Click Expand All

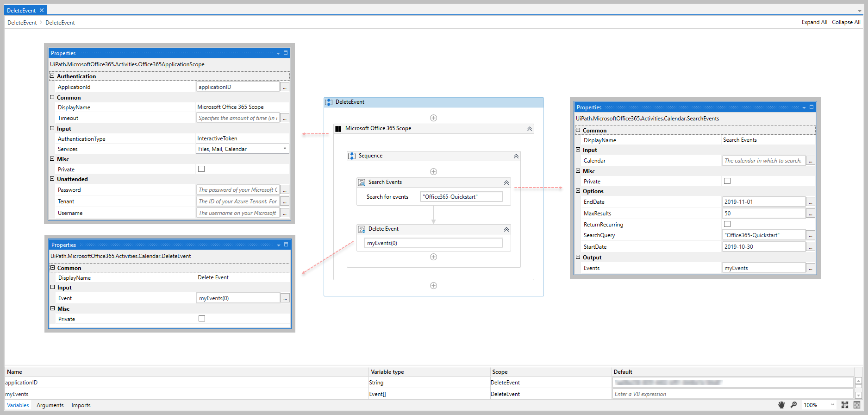(x=814, y=22)
